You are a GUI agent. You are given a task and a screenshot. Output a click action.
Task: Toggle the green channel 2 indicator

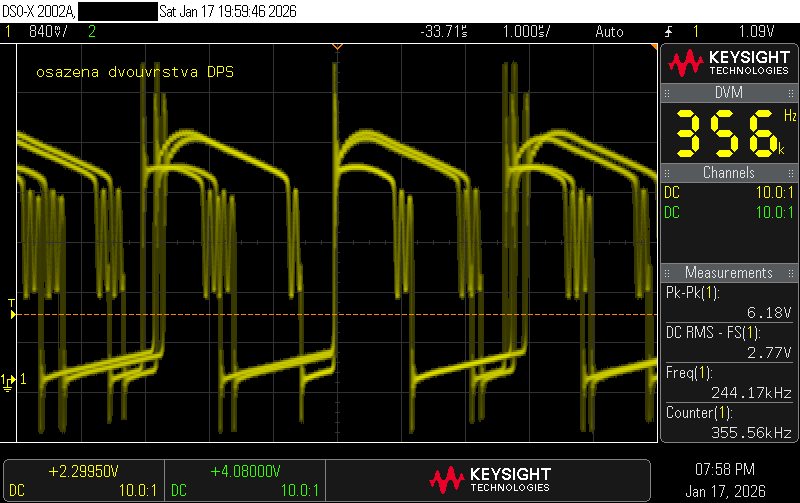pyautogui.click(x=92, y=32)
